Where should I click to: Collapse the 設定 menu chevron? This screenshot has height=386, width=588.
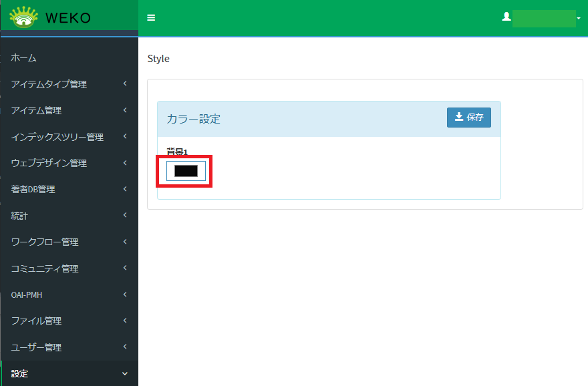[125, 374]
